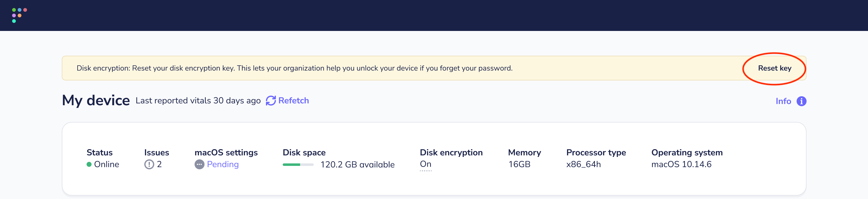
Task: Click the macOS 10.14.6 operating system value
Action: pyautogui.click(x=681, y=164)
